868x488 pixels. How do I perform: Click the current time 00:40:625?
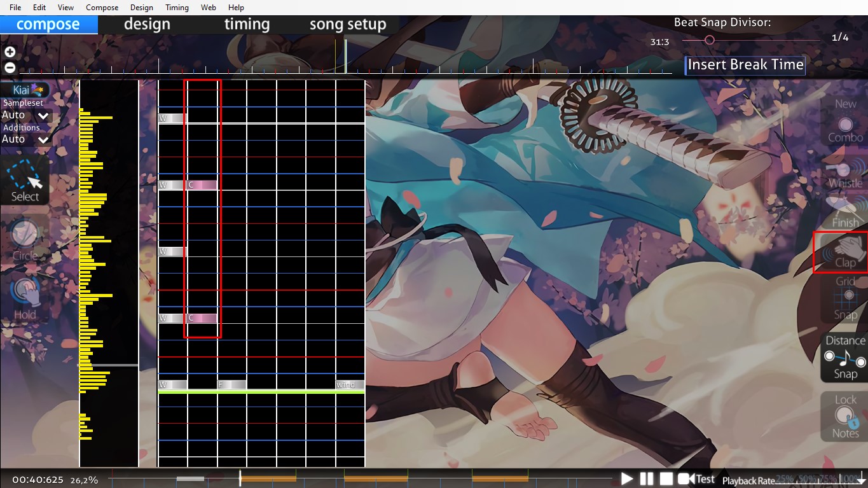(x=38, y=480)
